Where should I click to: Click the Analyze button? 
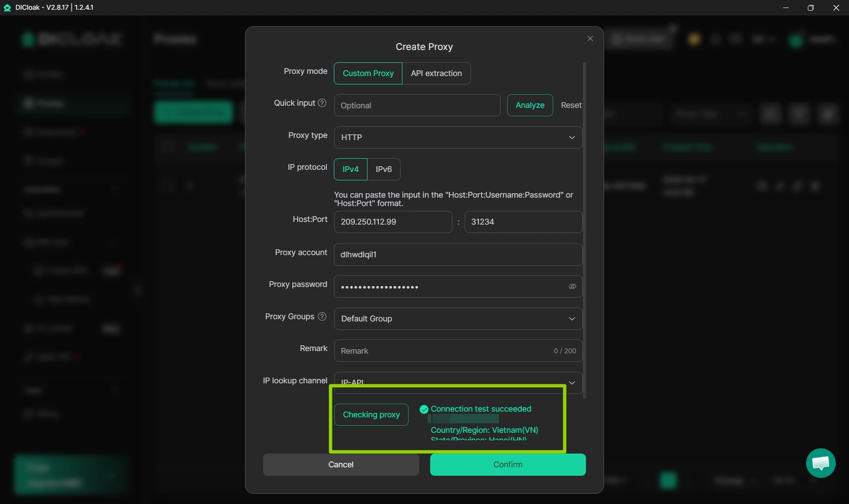pos(530,105)
